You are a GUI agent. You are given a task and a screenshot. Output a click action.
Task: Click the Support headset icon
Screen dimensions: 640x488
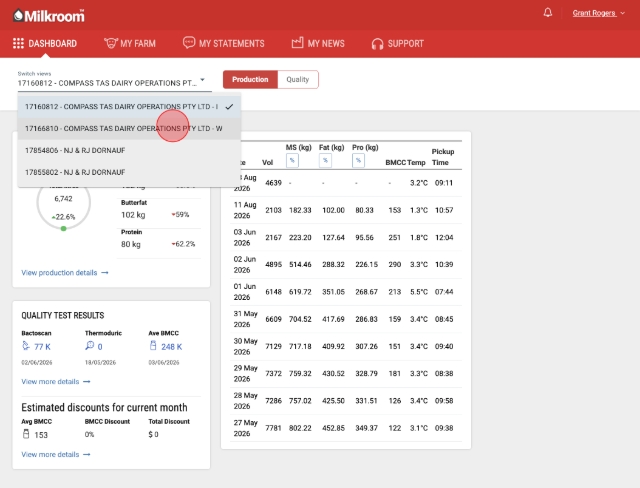click(378, 44)
